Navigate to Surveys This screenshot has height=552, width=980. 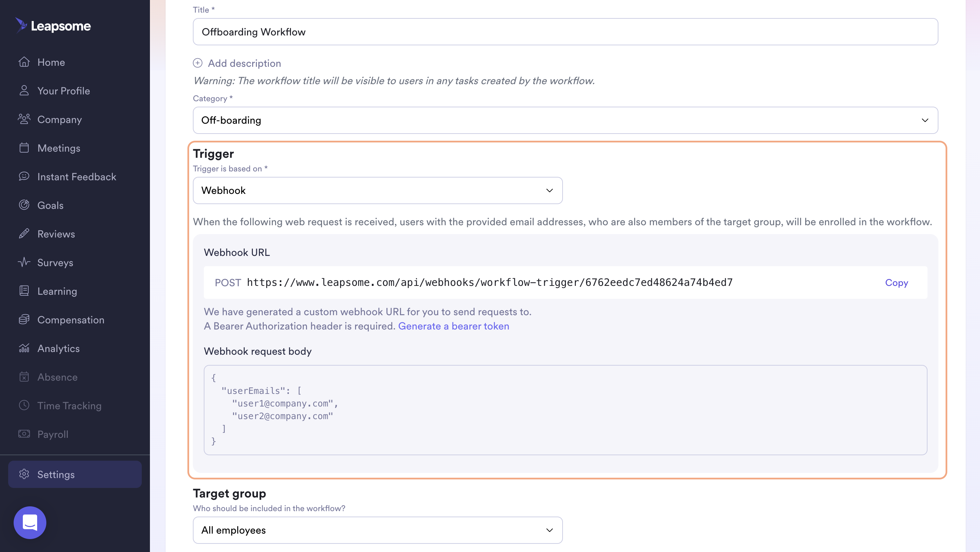(x=55, y=262)
